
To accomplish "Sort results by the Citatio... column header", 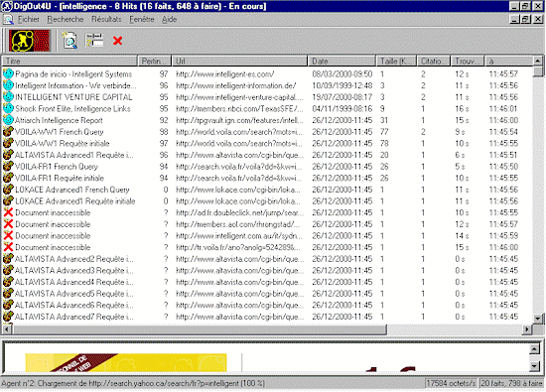I will 434,61.
